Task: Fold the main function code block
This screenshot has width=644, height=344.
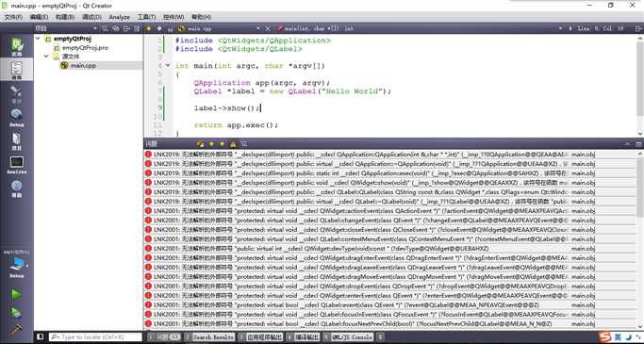Action: click(168, 65)
